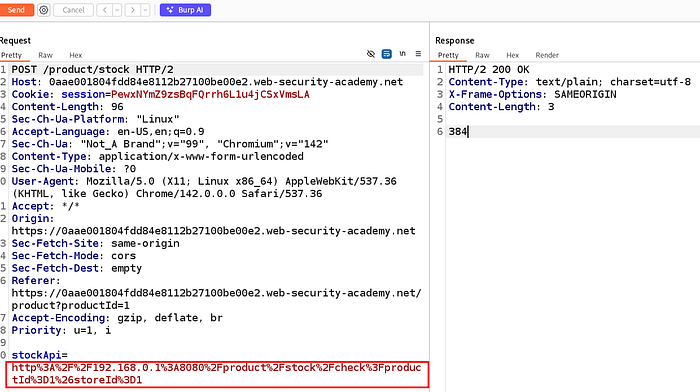Click Content-Type application/x-www-form-urlencoded line
The image size is (700, 392).
click(158, 157)
